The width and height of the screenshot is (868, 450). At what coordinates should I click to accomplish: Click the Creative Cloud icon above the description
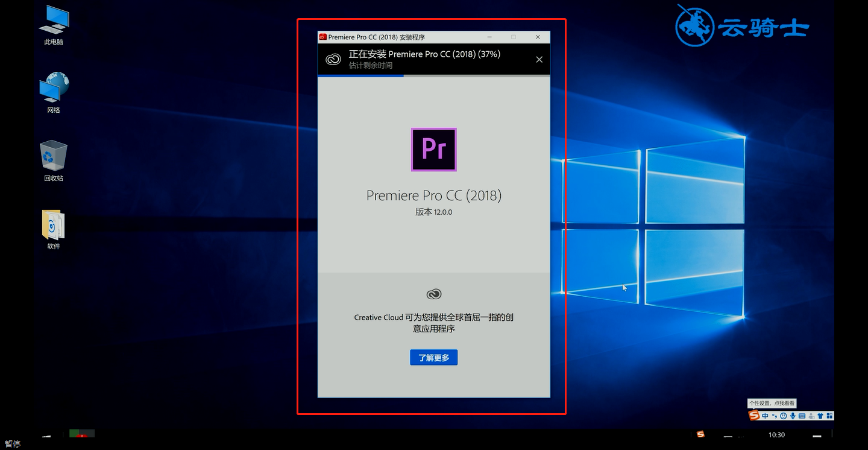tap(434, 294)
